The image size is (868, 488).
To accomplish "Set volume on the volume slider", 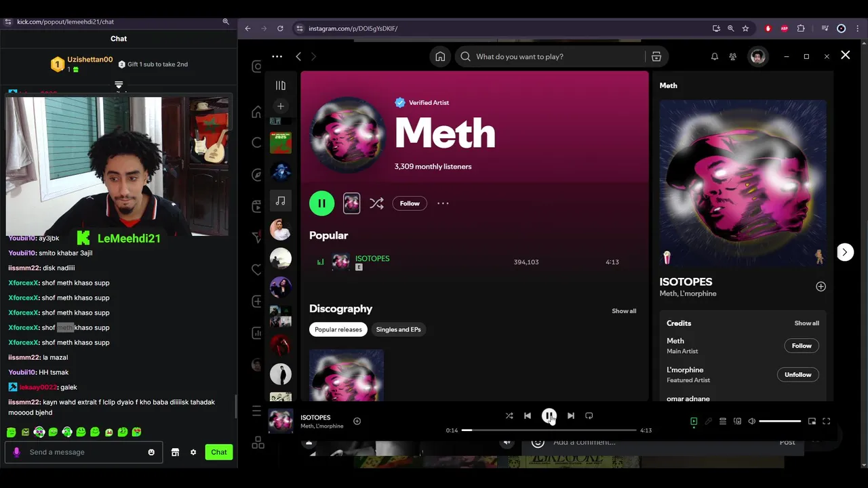I will coord(780,421).
